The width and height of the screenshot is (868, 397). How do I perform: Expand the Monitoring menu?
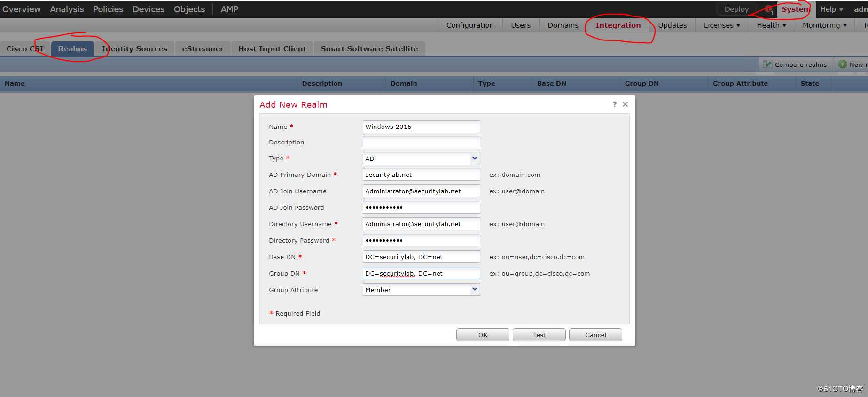[x=825, y=25]
